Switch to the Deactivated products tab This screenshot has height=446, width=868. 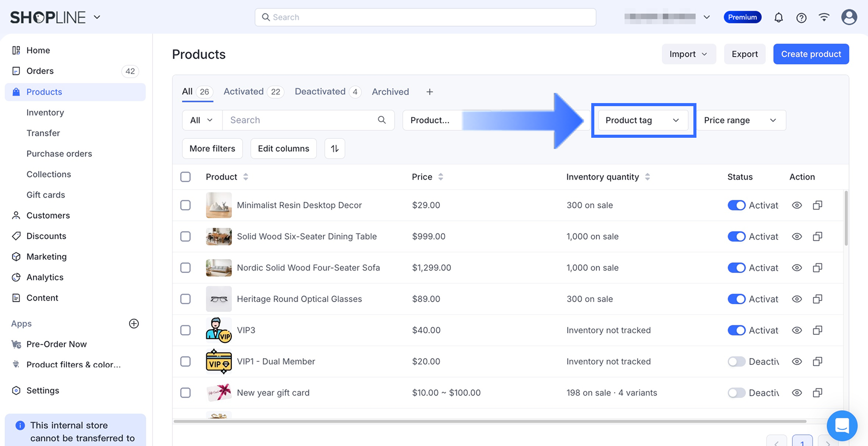pos(320,92)
